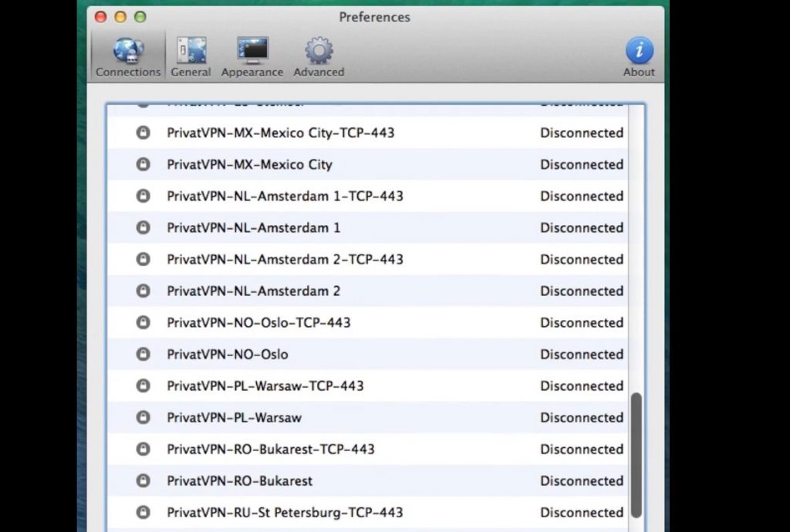Minimize the Preferences window
Image resolution: width=790 pixels, height=532 pixels.
pyautogui.click(x=120, y=17)
